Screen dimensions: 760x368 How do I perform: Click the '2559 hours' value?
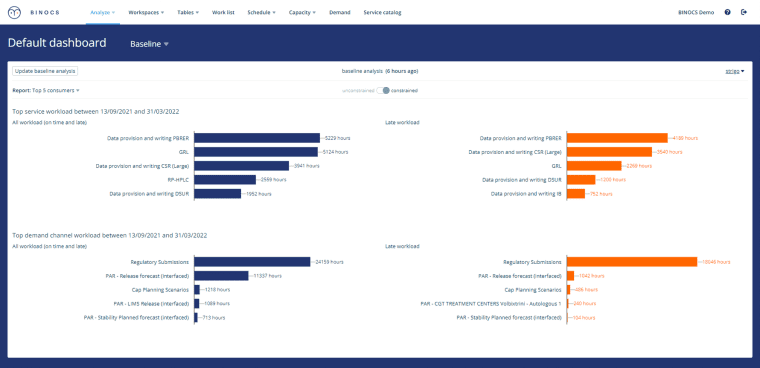tap(274, 179)
